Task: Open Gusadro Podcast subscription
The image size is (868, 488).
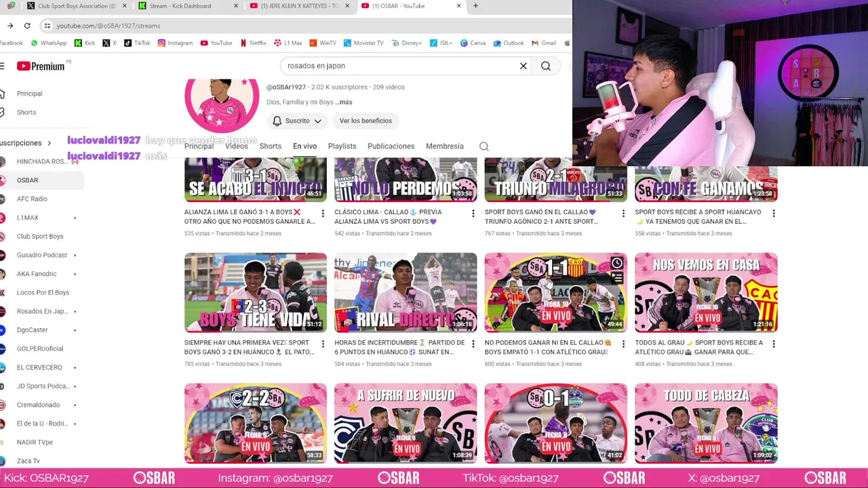Action: pos(41,256)
